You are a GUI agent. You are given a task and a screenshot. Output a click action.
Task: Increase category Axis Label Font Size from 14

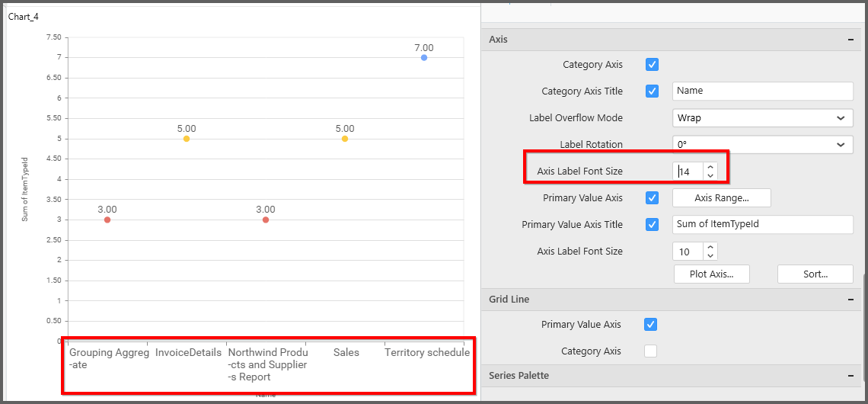click(x=710, y=167)
